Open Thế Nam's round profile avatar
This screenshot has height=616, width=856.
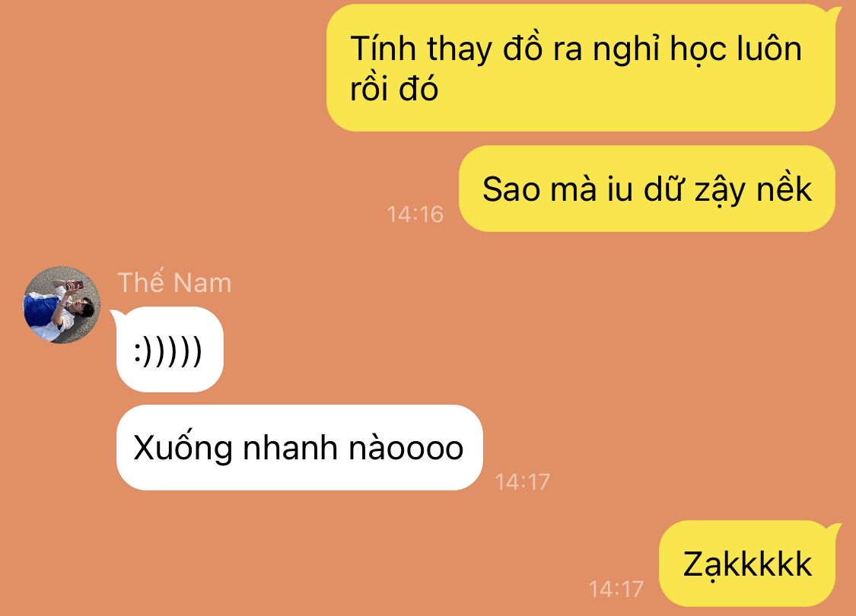click(x=62, y=304)
